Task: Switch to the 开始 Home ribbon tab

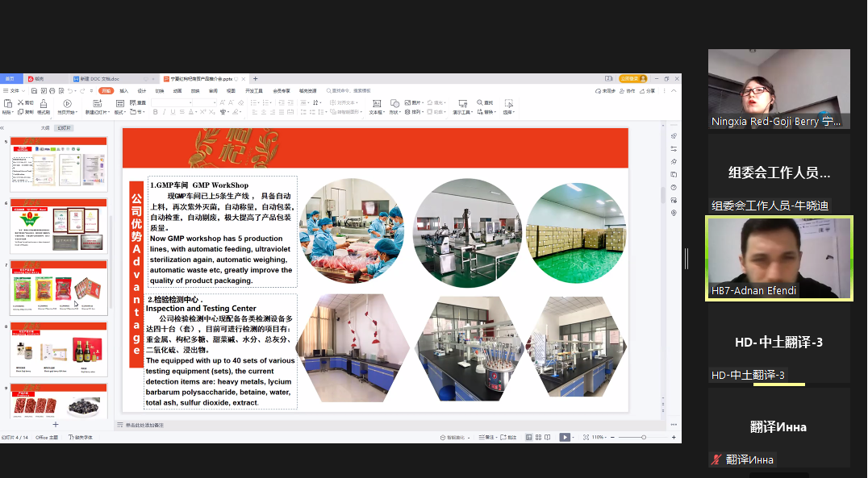Action: [x=106, y=91]
